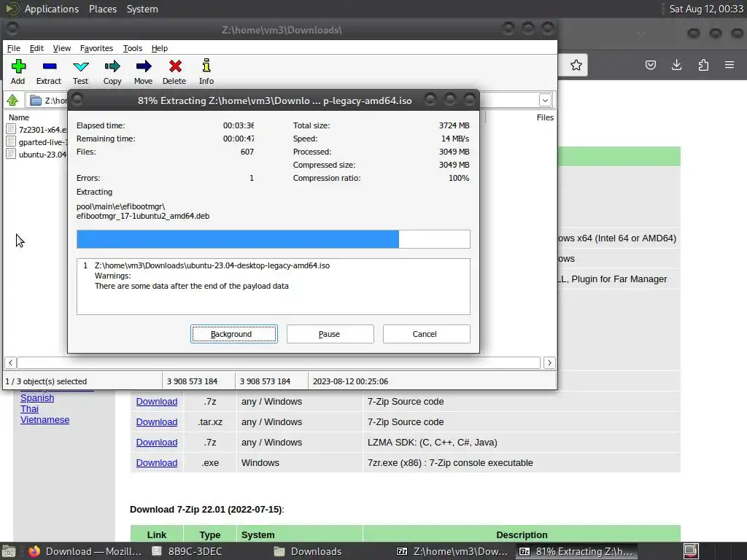Screen dimensions: 747x560
Task: Click the warning message ISO path line
Action: pos(212,265)
